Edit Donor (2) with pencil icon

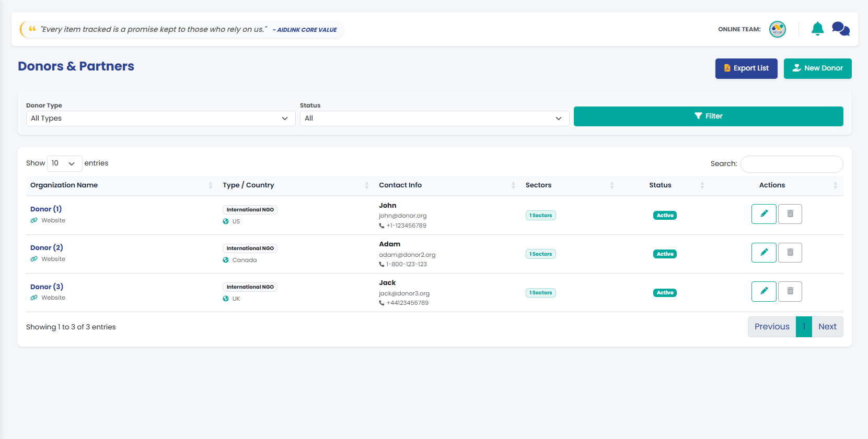[x=764, y=253]
